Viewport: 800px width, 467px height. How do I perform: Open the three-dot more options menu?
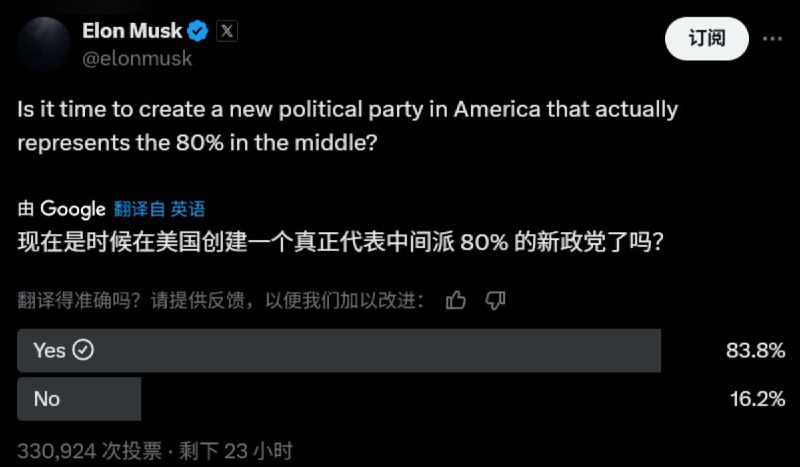tap(772, 39)
